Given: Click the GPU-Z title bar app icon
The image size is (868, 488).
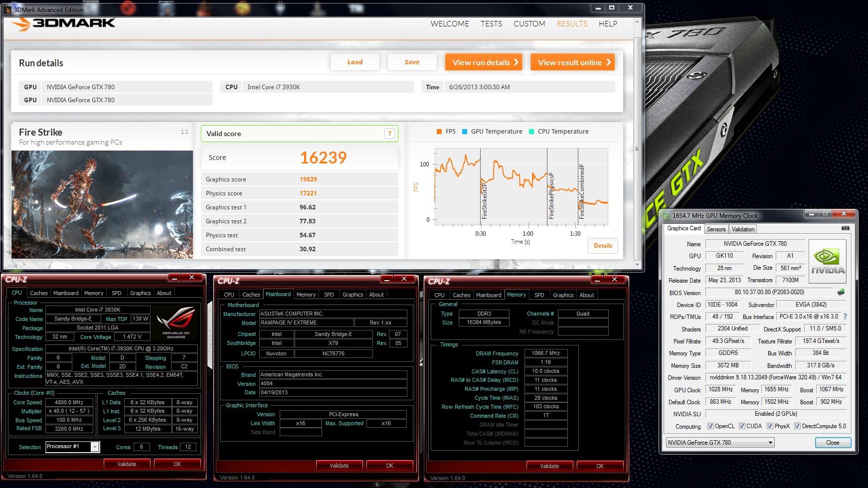Looking at the screenshot, I should pos(666,215).
